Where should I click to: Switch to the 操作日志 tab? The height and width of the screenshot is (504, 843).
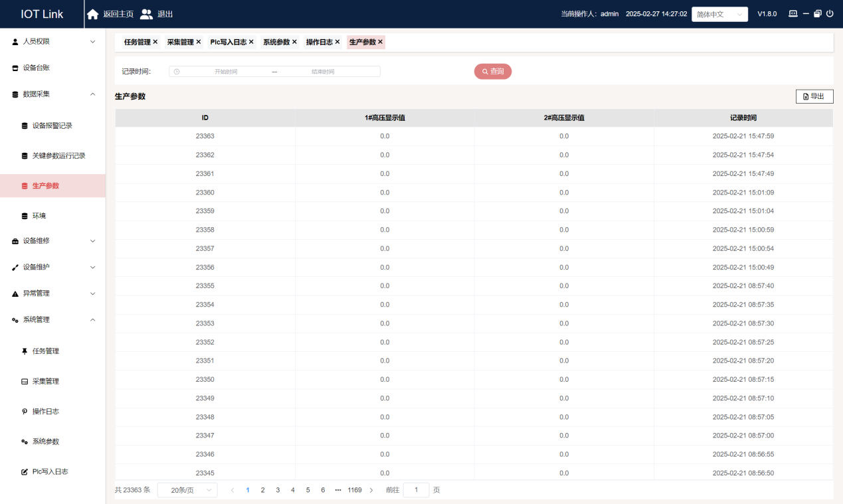point(320,42)
